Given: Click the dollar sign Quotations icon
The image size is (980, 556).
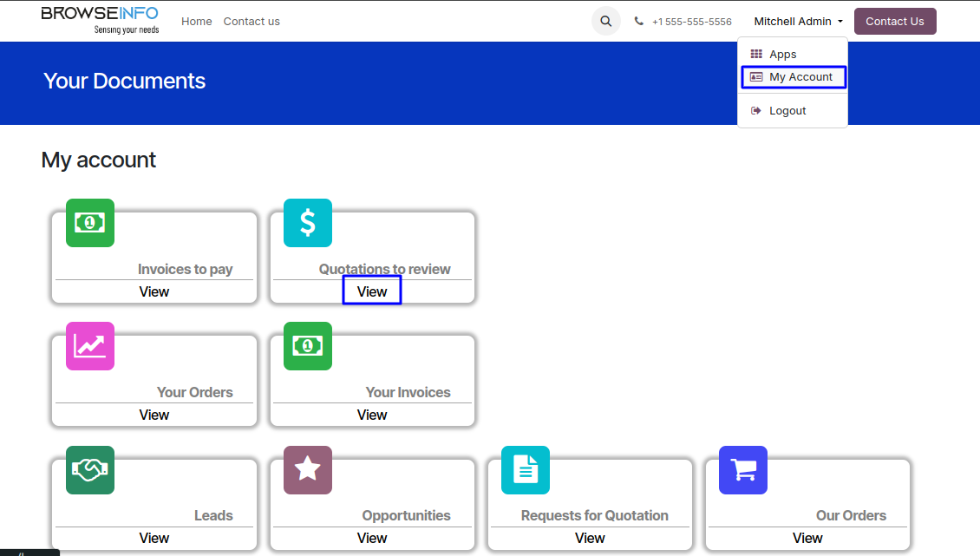Looking at the screenshot, I should [x=308, y=223].
